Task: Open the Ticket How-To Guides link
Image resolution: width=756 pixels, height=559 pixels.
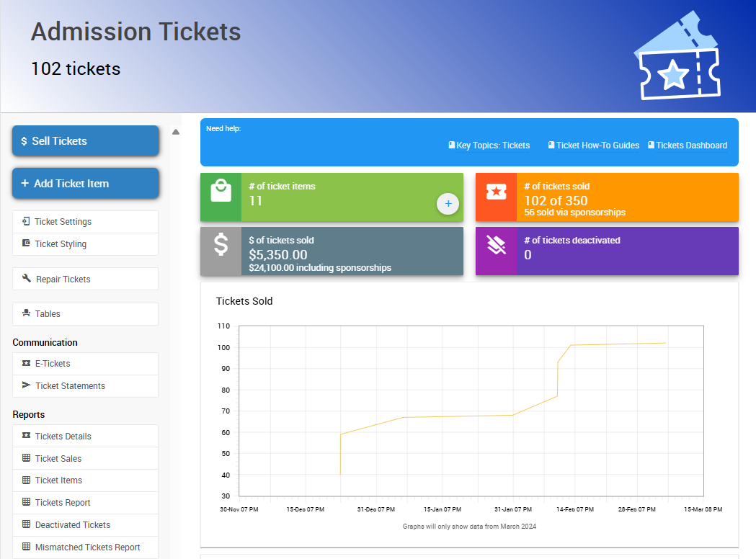Action: coord(594,146)
